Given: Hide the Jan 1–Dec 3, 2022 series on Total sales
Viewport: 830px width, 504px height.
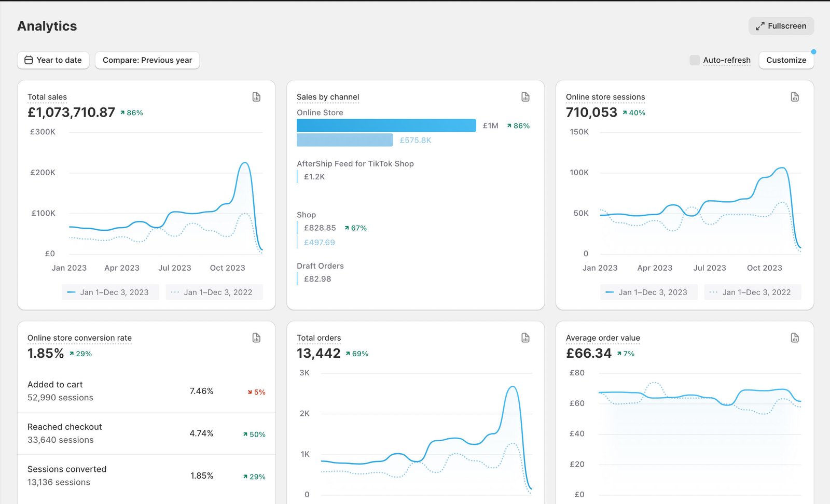Looking at the screenshot, I should (214, 292).
